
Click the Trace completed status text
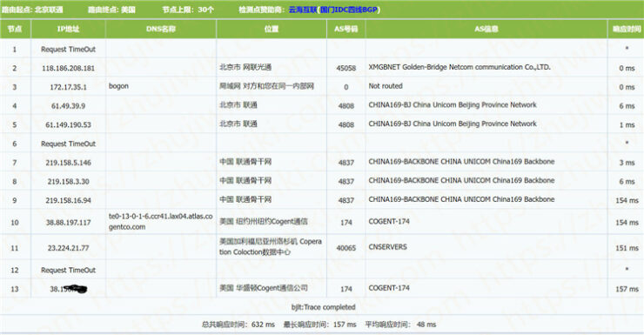pyautogui.click(x=323, y=307)
